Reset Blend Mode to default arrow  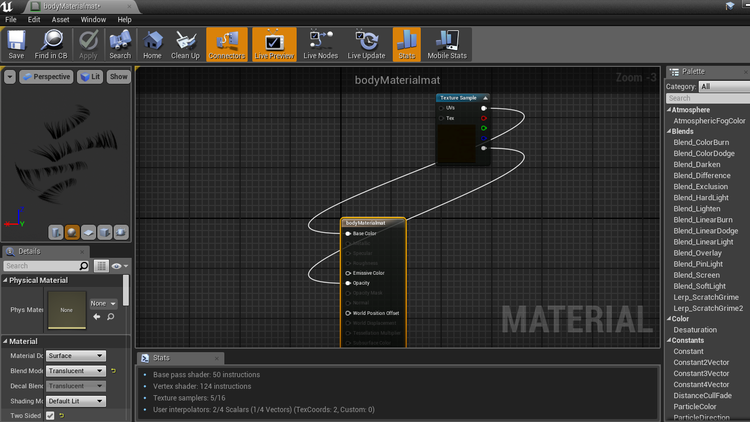click(x=113, y=371)
